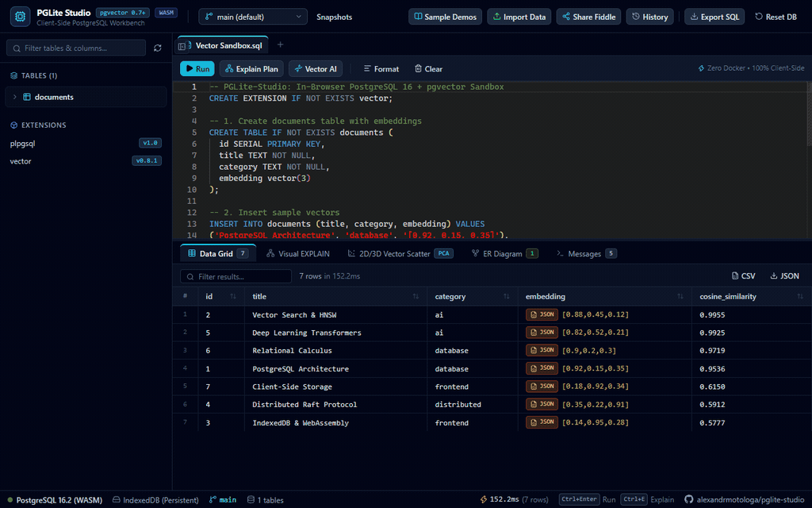Screen dimensions: 812x508
Task: Click the IndexedDB & WebAssembly cell
Action: click(335, 422)
